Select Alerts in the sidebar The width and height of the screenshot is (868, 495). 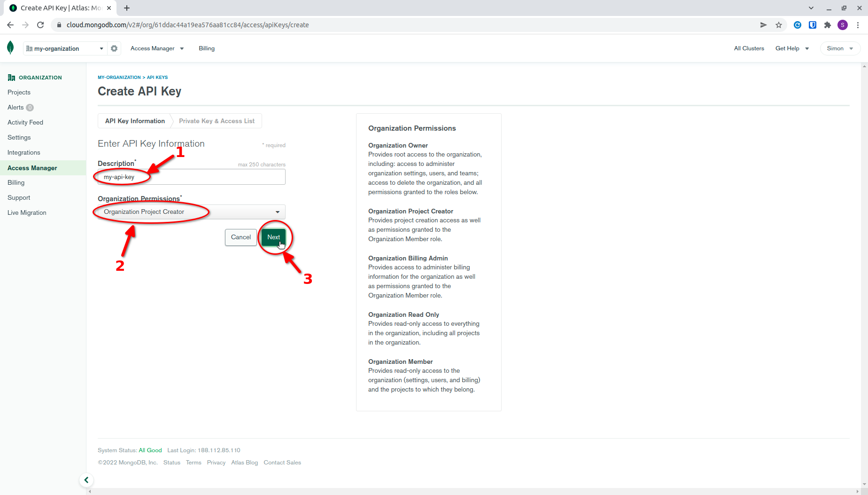click(15, 107)
